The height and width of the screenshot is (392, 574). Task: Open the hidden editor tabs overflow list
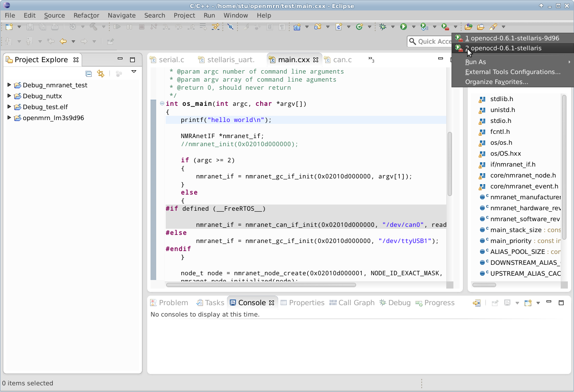(x=371, y=60)
